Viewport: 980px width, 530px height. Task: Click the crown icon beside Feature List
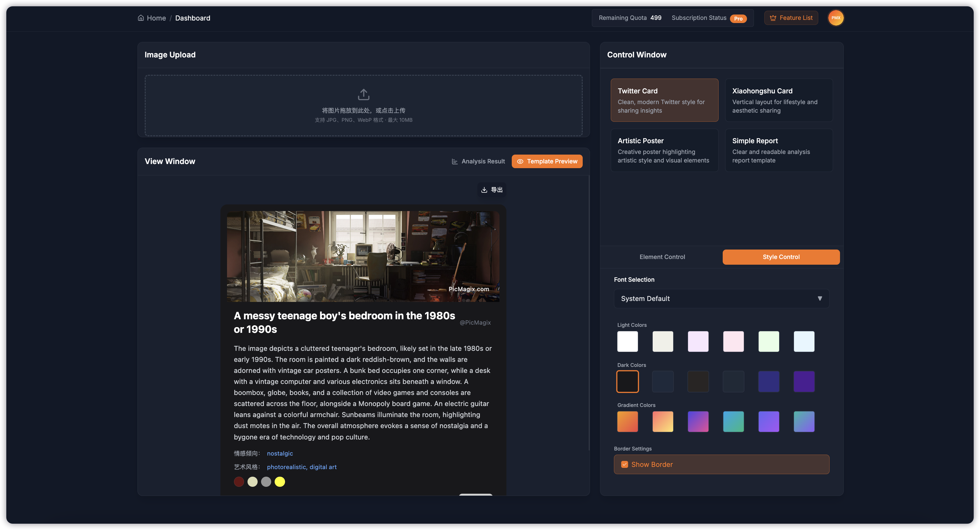click(x=773, y=18)
